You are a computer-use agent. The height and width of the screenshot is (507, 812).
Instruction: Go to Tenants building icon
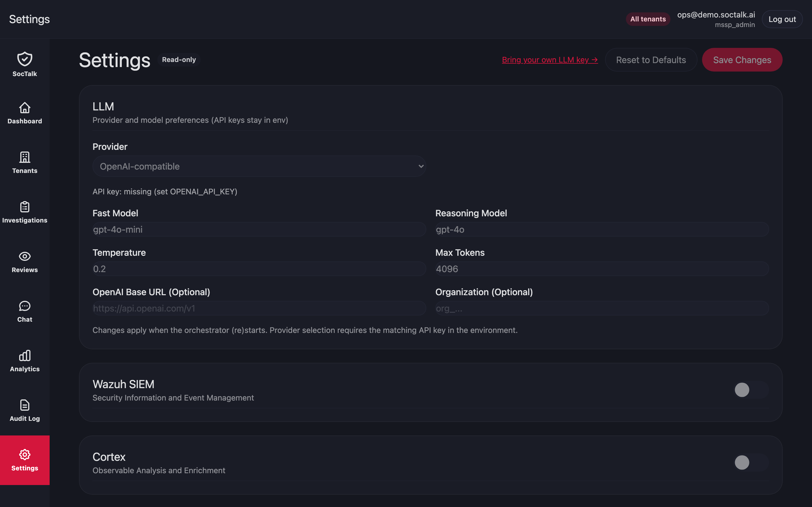[25, 157]
